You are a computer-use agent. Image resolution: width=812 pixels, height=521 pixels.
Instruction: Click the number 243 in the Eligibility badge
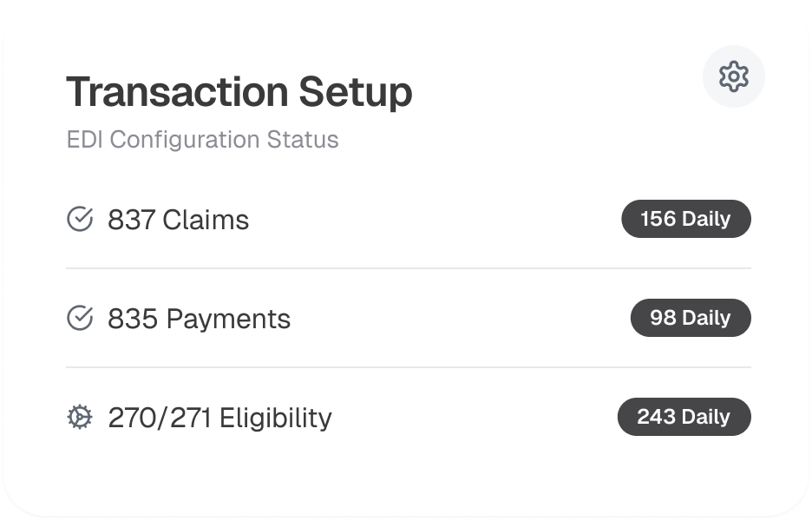pos(656,417)
